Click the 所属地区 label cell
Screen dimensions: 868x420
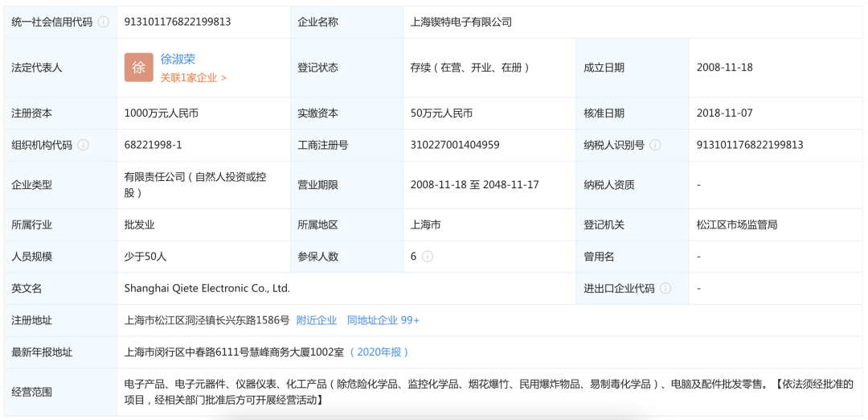click(347, 225)
